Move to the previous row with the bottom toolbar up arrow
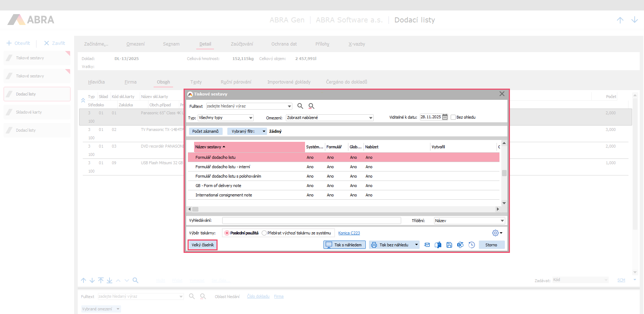Screen dimensions: 644x314 tap(83, 280)
